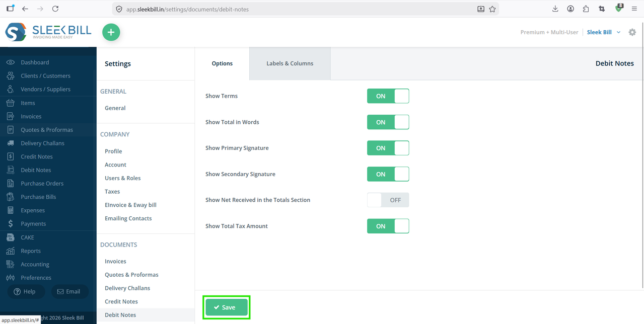Click the Delivery Challans truck icon
This screenshot has width=644, height=324.
pos(11,143)
